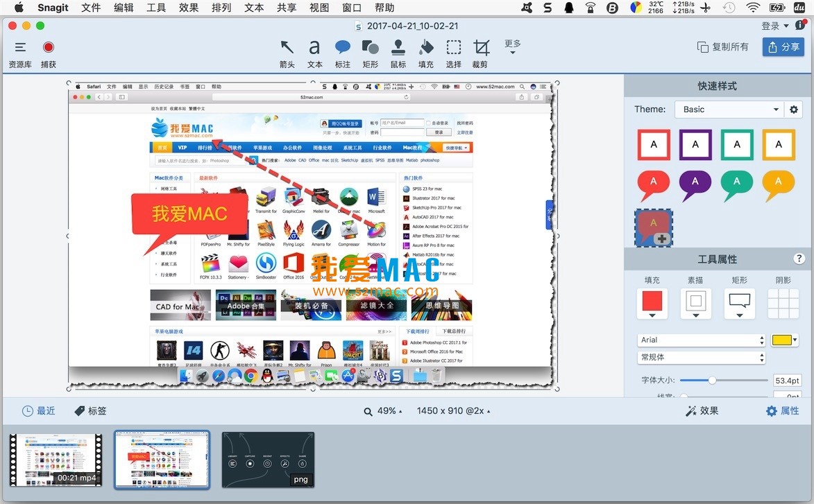Open the Edit (编辑) menu
This screenshot has width=814, height=504.
point(124,7)
